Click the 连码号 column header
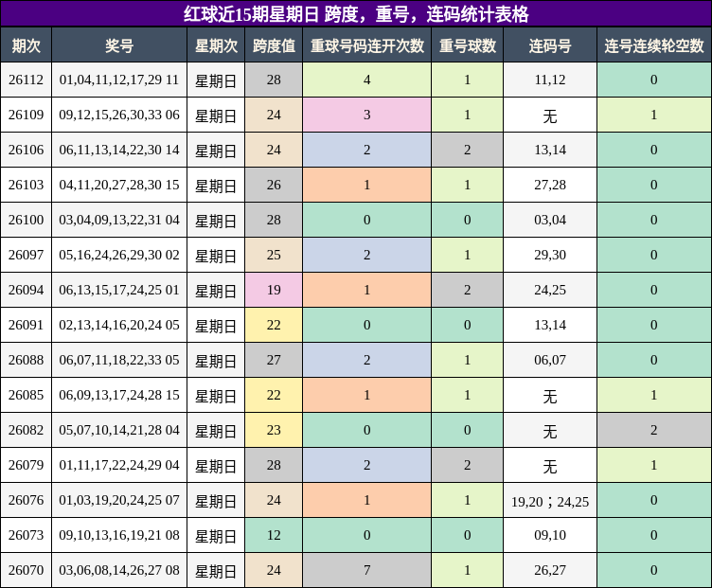 tap(550, 45)
